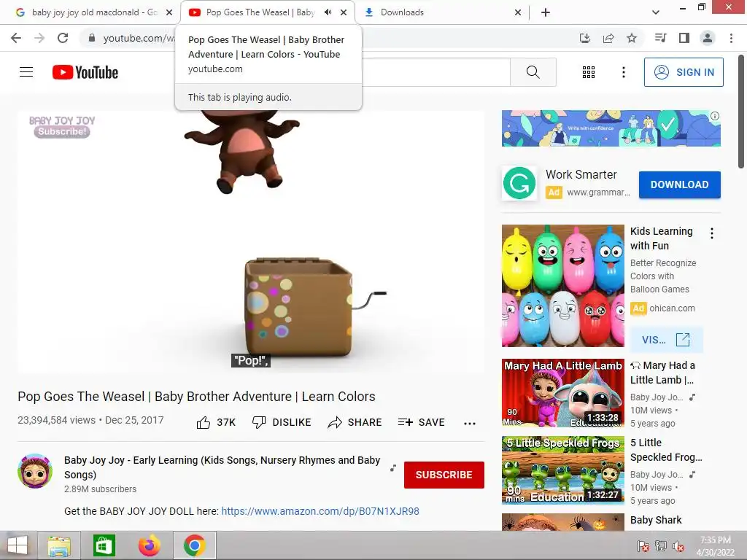The image size is (747, 560).
Task: Toggle the Chrome side panel
Action: [x=684, y=38]
